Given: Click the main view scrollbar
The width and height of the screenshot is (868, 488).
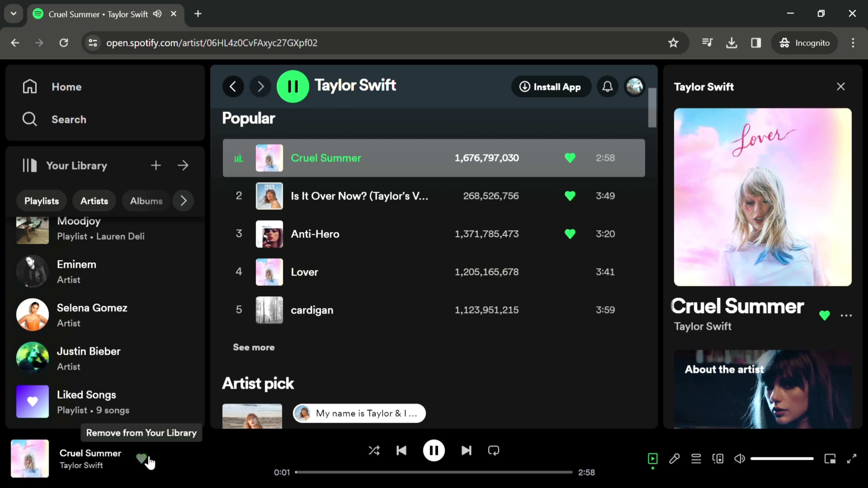Looking at the screenshot, I should pyautogui.click(x=652, y=108).
